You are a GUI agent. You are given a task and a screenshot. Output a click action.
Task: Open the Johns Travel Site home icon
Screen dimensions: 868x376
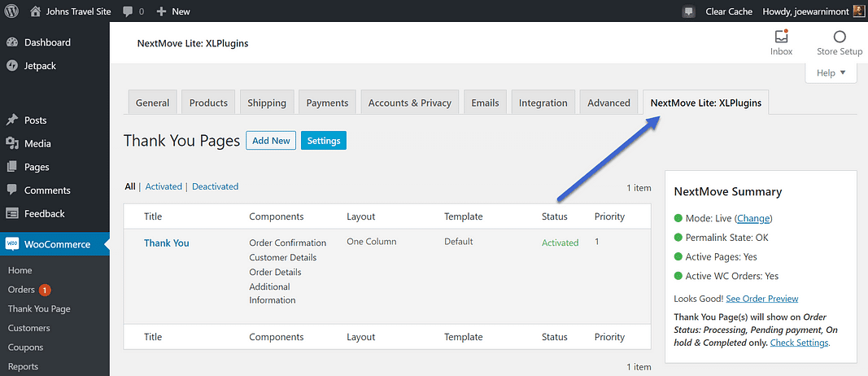(36, 11)
